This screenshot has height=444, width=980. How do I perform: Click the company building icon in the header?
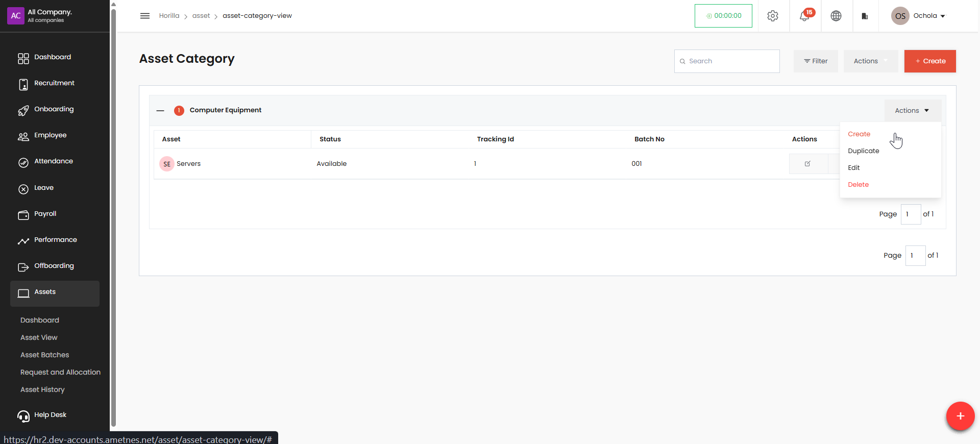(865, 16)
